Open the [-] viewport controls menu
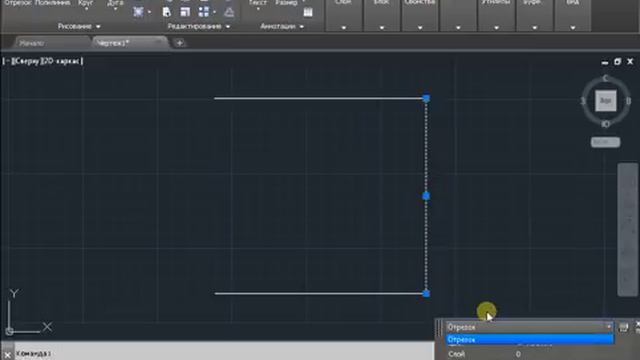The image size is (640, 360). [x=6, y=61]
